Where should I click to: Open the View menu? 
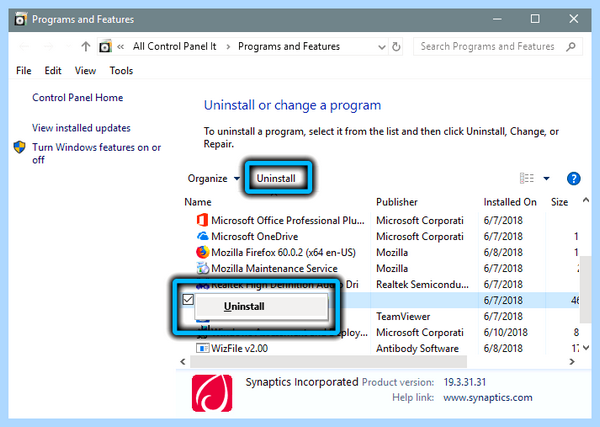(85, 71)
